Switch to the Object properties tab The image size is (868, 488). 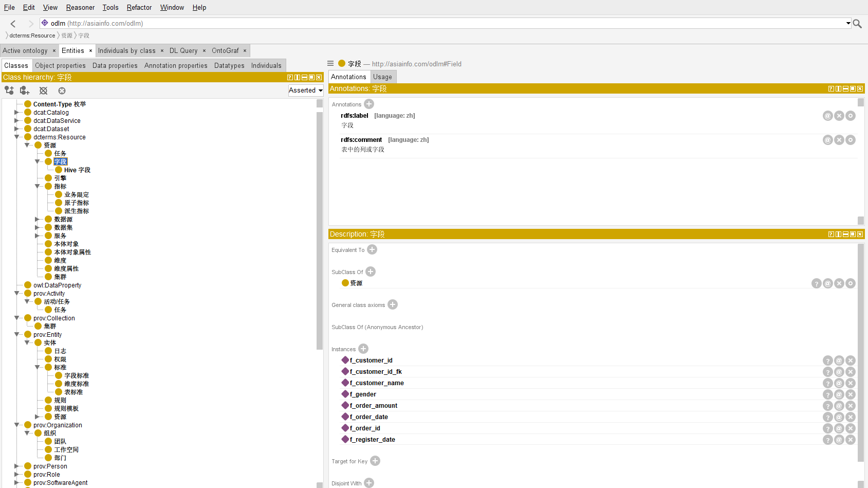(x=60, y=65)
